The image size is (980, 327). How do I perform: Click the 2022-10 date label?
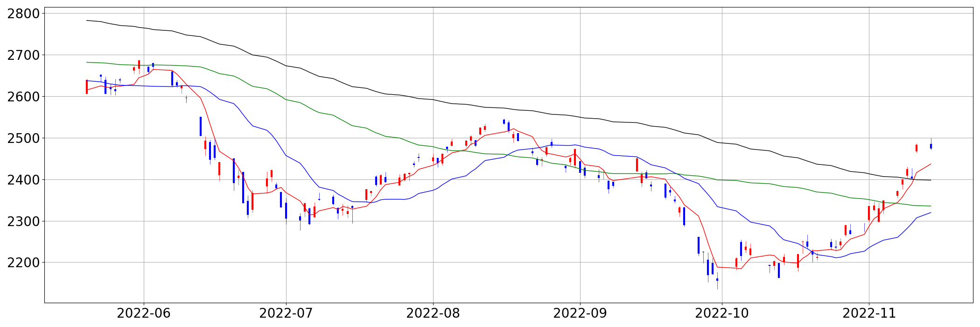[722, 313]
